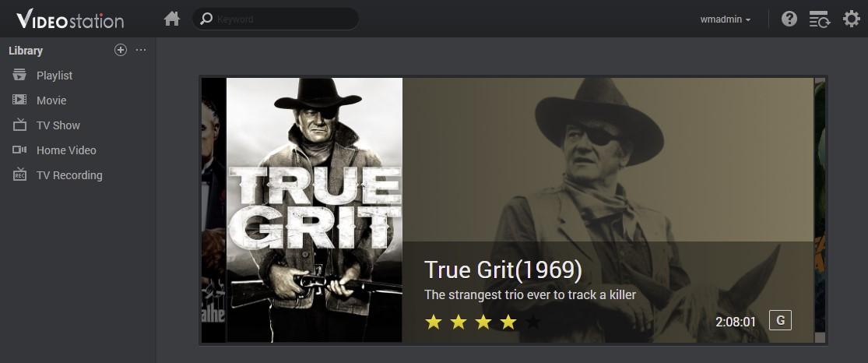
Task: Add a new library with plus icon
Action: pos(120,50)
